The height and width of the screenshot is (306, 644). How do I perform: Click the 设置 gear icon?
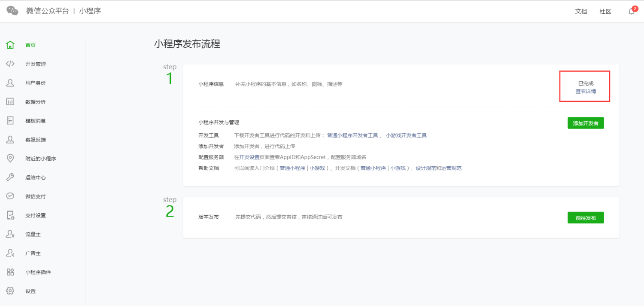click(10, 291)
